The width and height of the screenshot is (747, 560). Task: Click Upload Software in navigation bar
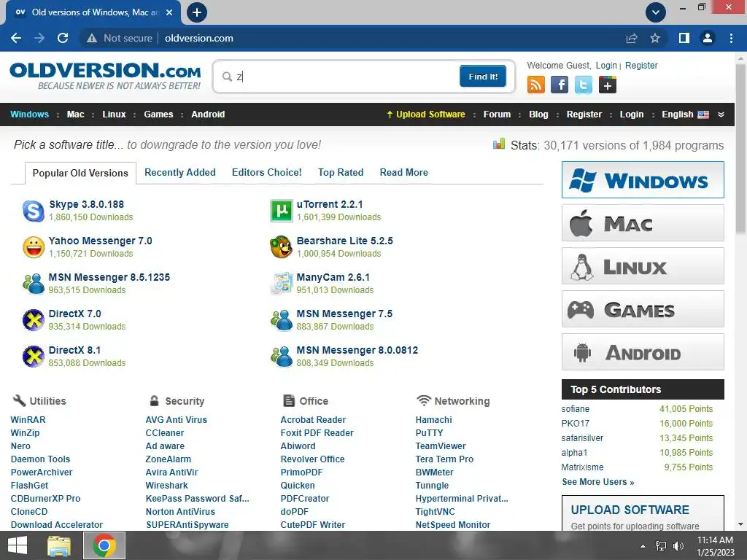click(426, 114)
